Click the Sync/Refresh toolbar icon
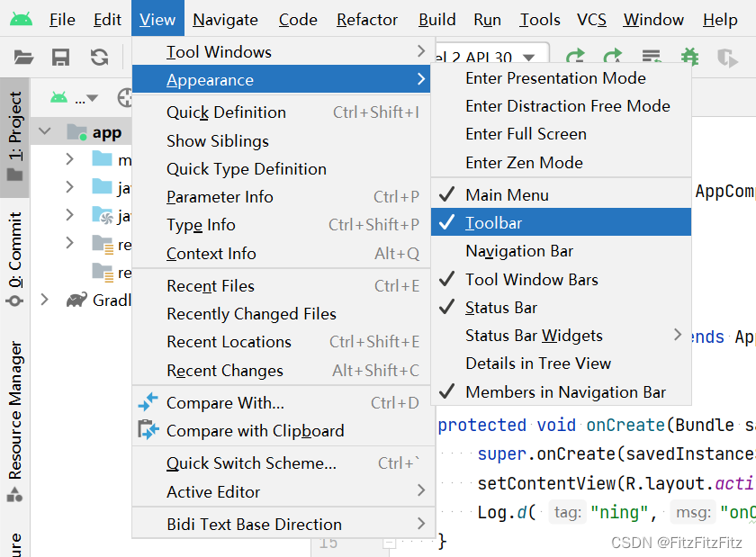This screenshot has width=756, height=557. click(x=99, y=58)
